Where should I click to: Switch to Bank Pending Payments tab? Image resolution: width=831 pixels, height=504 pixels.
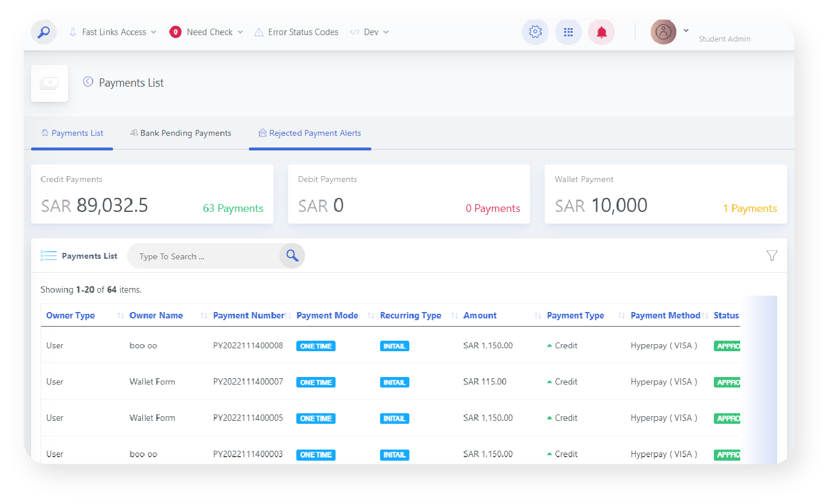180,133
